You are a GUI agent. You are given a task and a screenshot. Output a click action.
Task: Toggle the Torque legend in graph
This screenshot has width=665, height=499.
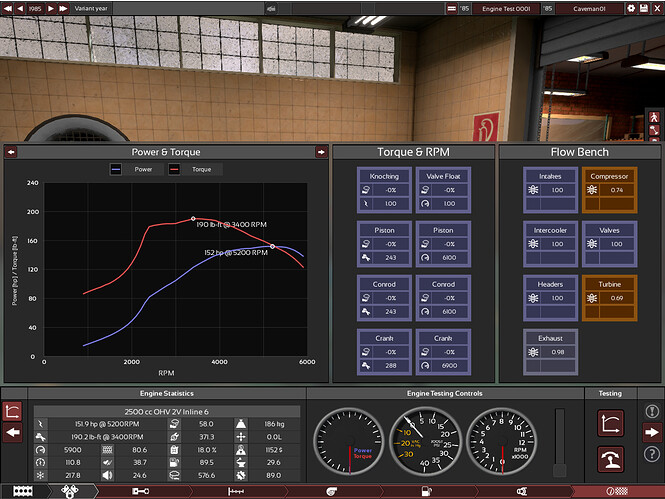click(x=196, y=169)
